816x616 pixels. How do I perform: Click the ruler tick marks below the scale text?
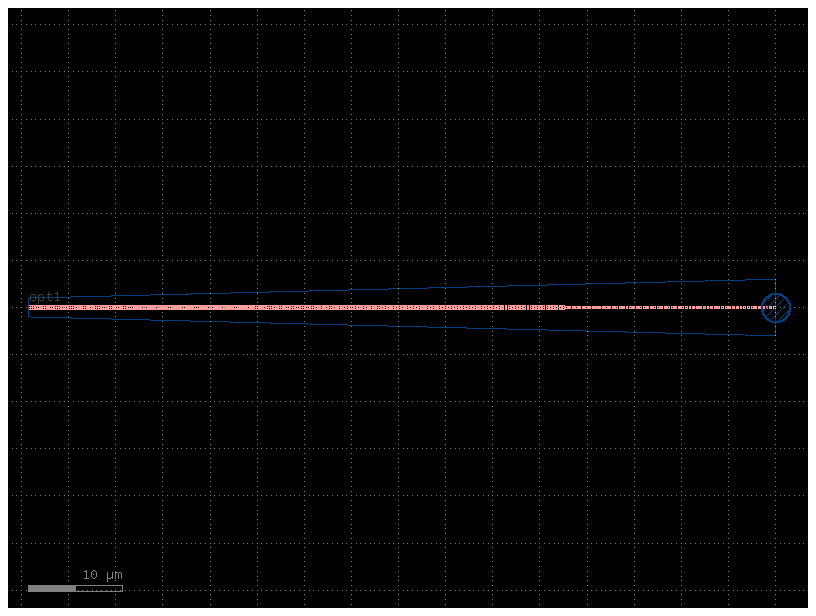[x=98, y=590]
